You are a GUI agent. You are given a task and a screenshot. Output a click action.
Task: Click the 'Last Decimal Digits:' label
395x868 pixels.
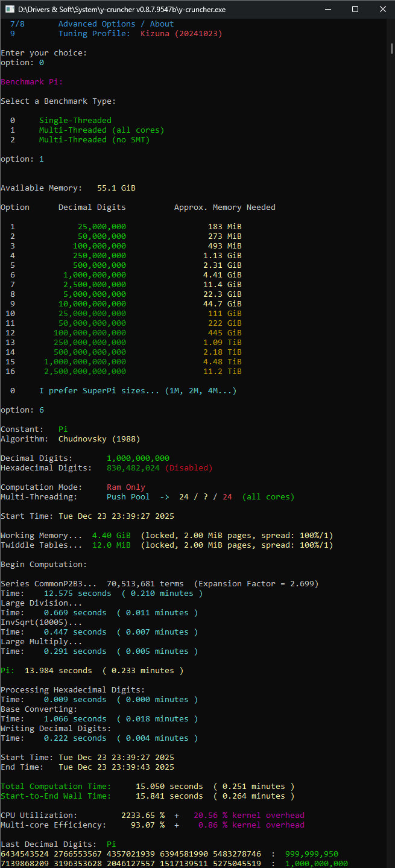point(48,844)
